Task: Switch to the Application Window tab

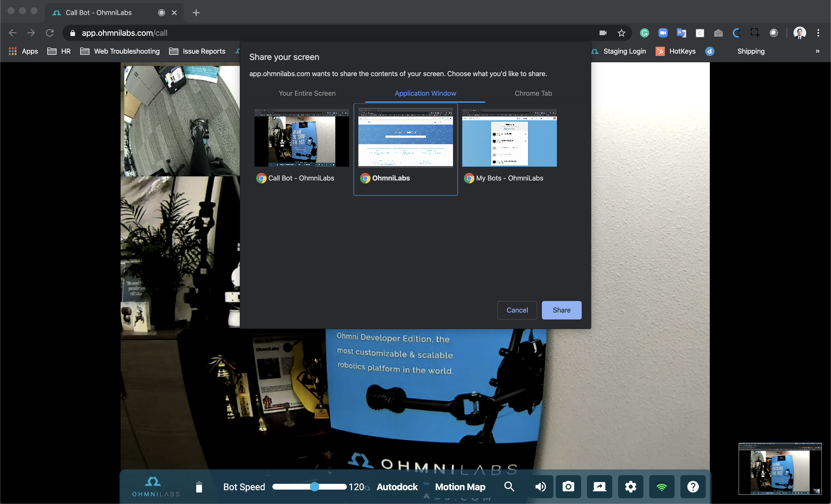Action: [x=425, y=93]
